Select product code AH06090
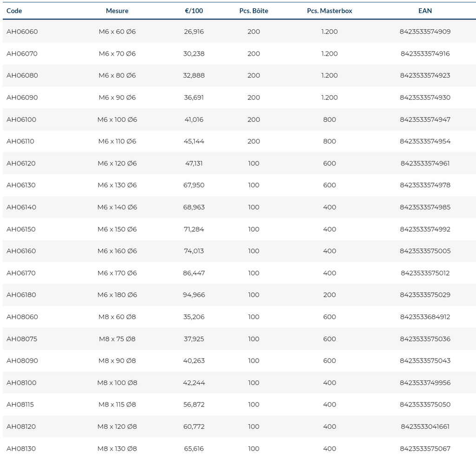The width and height of the screenshot is (476, 465). [22, 98]
